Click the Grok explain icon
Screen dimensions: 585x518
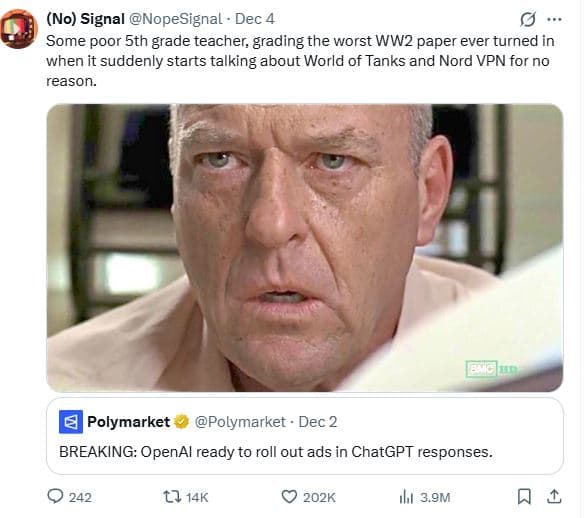(x=528, y=19)
